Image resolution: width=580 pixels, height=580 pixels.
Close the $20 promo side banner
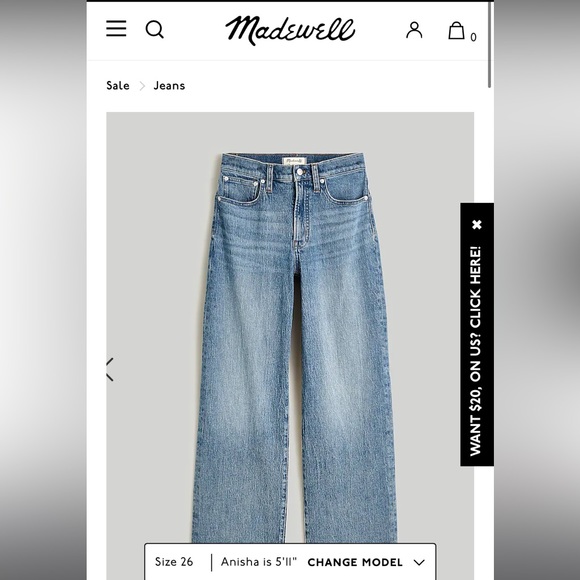(477, 224)
